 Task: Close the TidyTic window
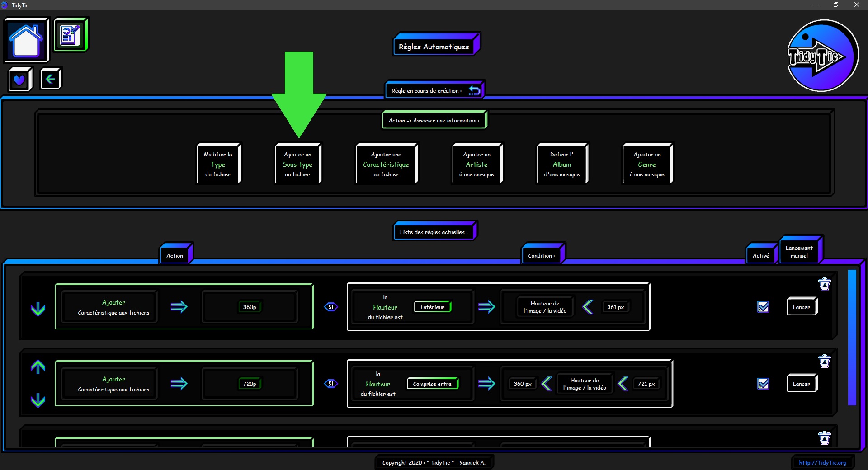click(857, 5)
